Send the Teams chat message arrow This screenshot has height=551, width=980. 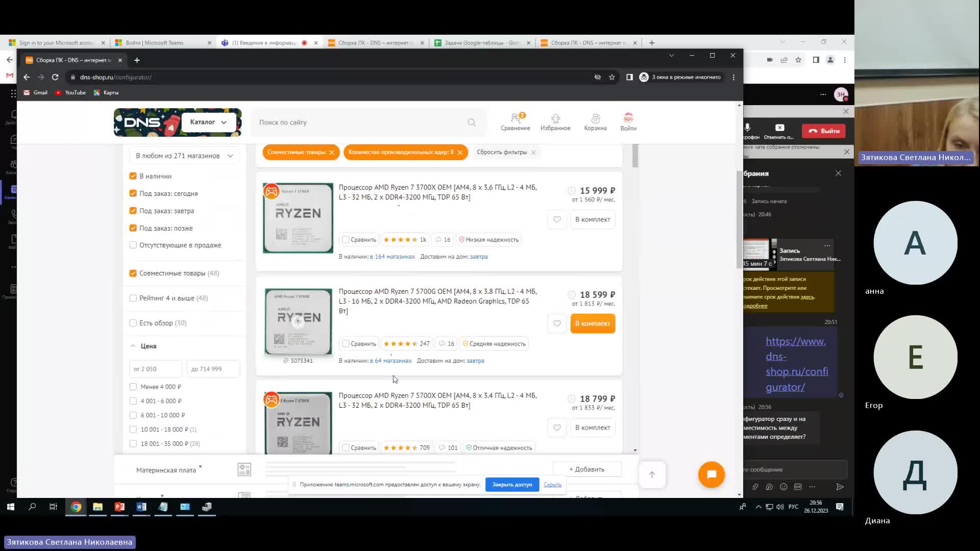840,487
